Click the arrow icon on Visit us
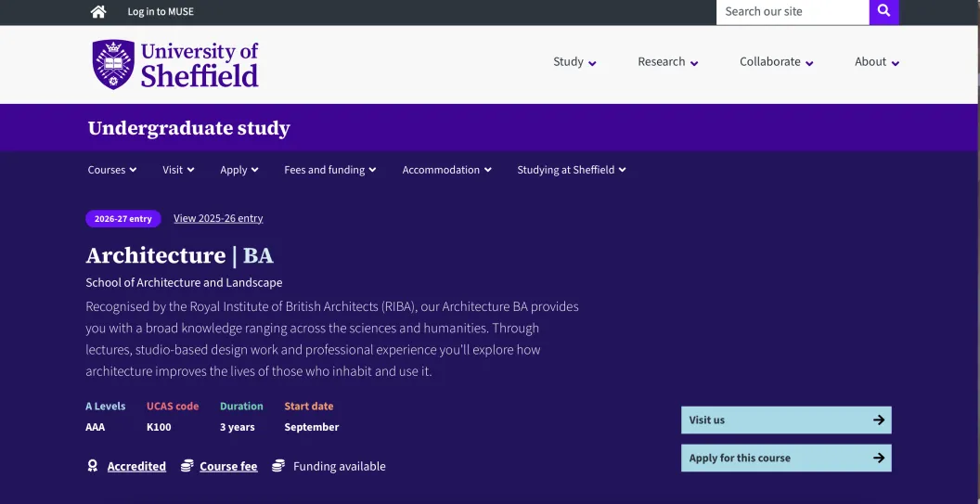980x504 pixels. pyautogui.click(x=879, y=420)
